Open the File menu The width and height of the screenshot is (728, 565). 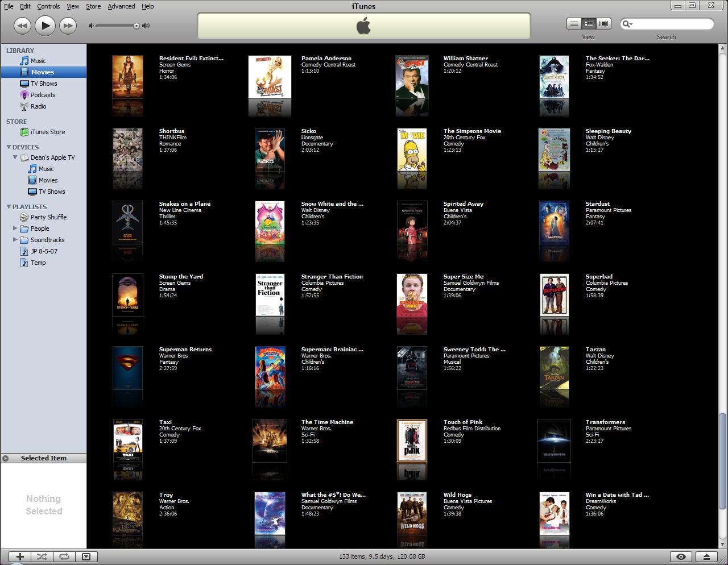click(x=9, y=6)
